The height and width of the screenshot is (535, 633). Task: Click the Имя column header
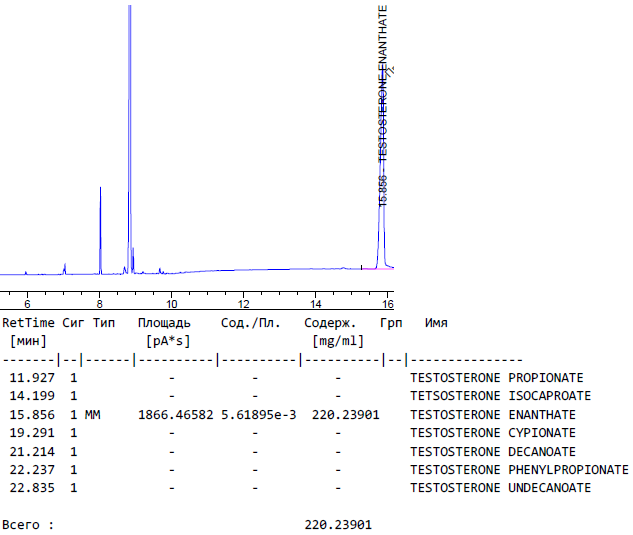click(x=436, y=323)
